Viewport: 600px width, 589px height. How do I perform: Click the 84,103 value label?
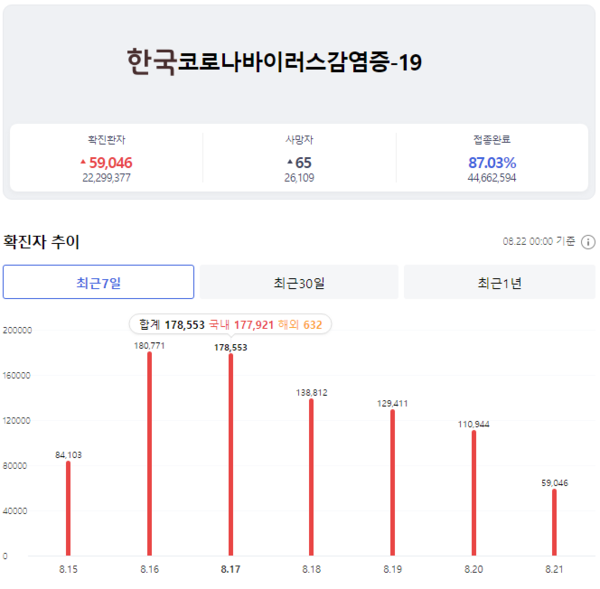coord(68,455)
